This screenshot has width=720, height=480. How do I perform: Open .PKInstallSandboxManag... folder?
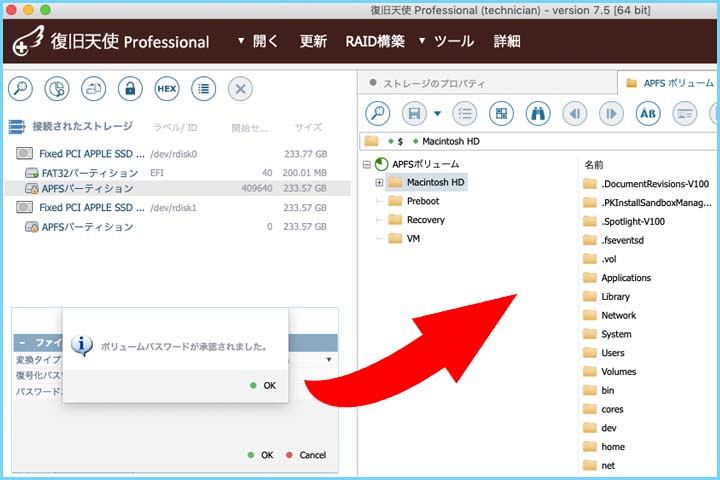(647, 203)
